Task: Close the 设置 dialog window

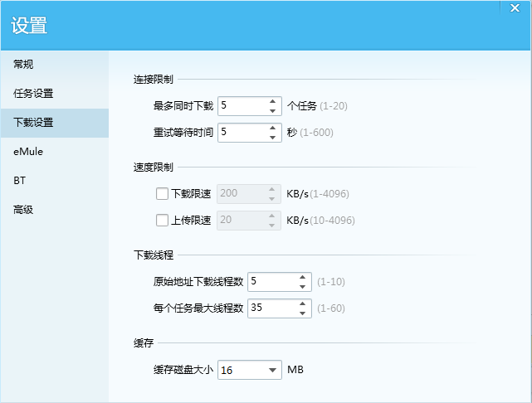Action: tap(515, 7)
